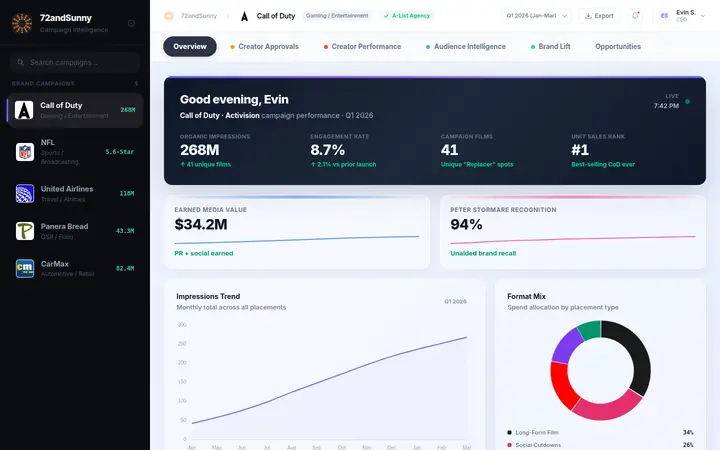Click the Gaming / Entertainment tag
The image size is (720, 450).
point(337,16)
